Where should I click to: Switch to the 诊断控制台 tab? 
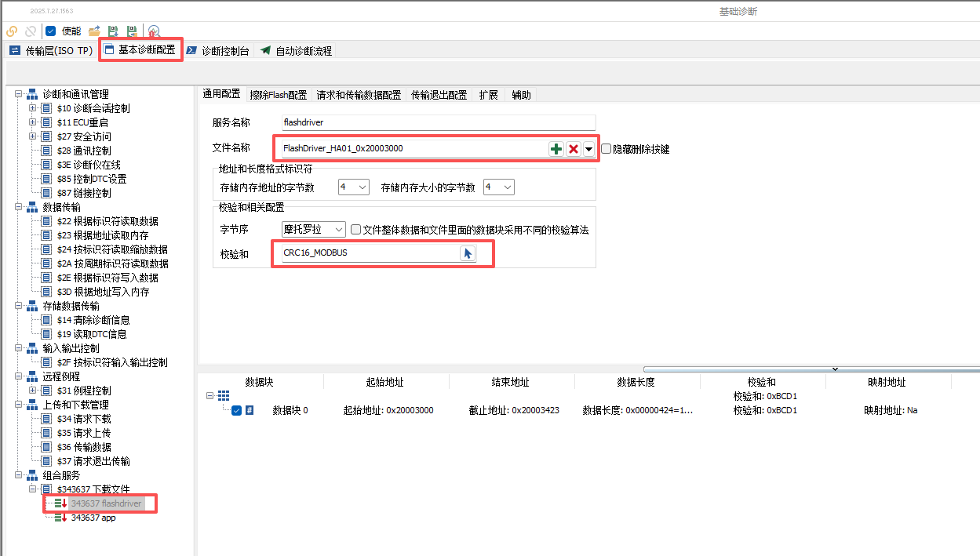click(217, 51)
